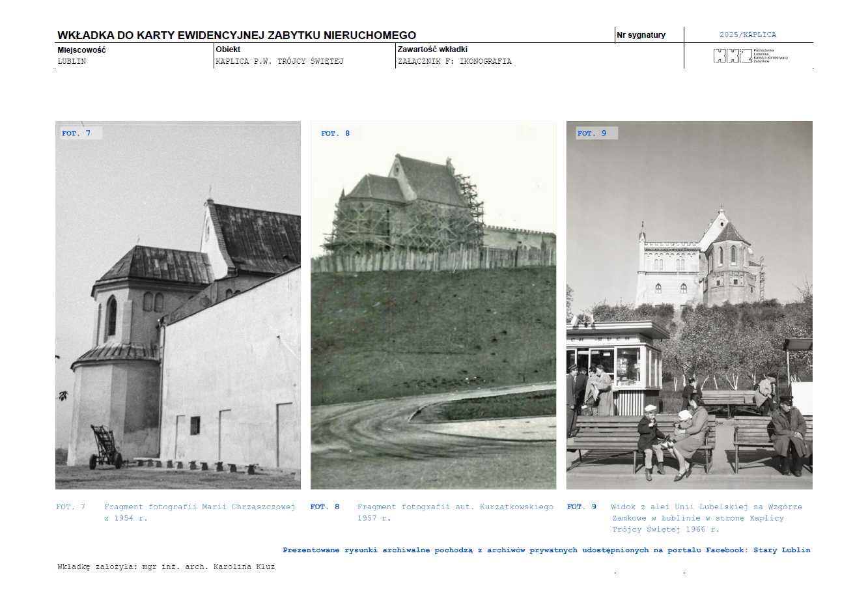Select caption "Fragment fotografii Marii Chrząszczowej z 1954 r."

[200, 512]
